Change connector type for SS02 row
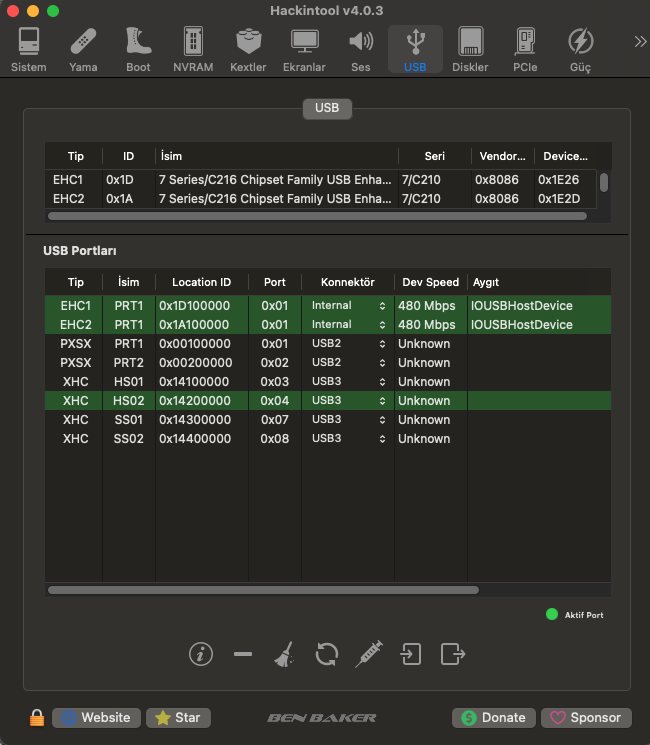Viewport: 650px width, 745px height. pyautogui.click(x=348, y=438)
